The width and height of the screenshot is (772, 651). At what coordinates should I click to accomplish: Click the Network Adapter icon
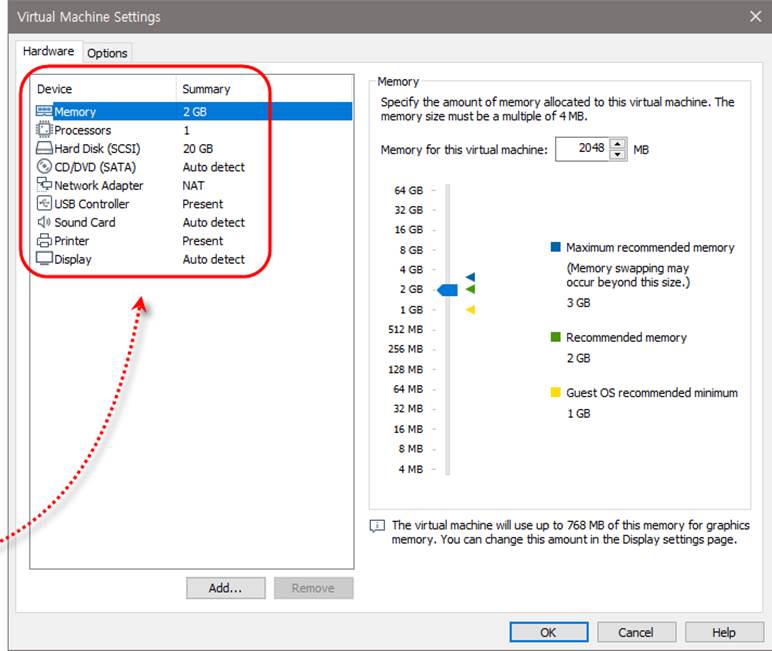(x=44, y=185)
